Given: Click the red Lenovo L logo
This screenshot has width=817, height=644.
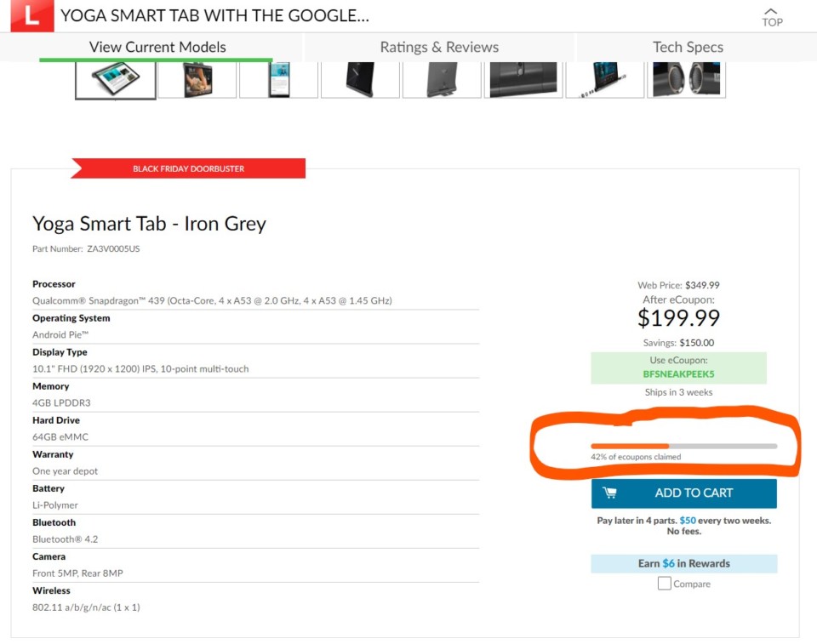Looking at the screenshot, I should 31,15.
